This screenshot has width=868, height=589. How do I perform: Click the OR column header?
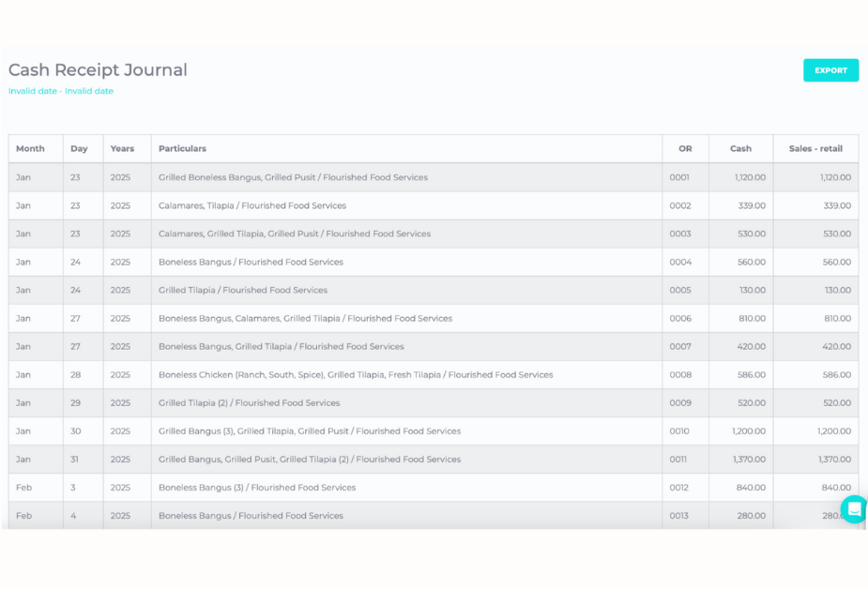pos(685,148)
